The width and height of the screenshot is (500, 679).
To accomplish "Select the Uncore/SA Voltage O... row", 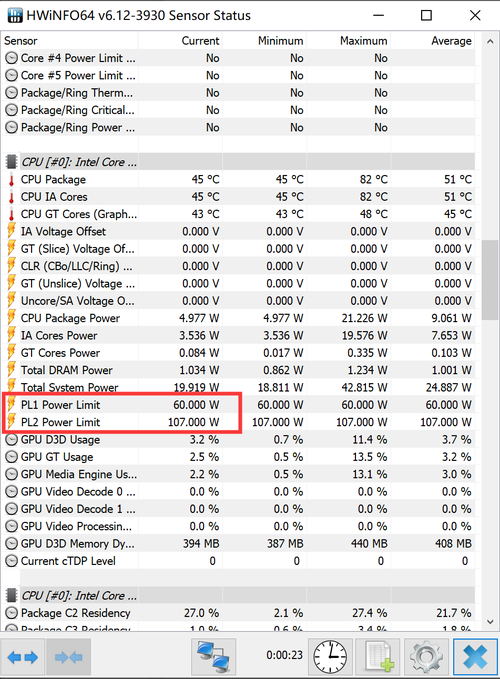I will [238, 301].
